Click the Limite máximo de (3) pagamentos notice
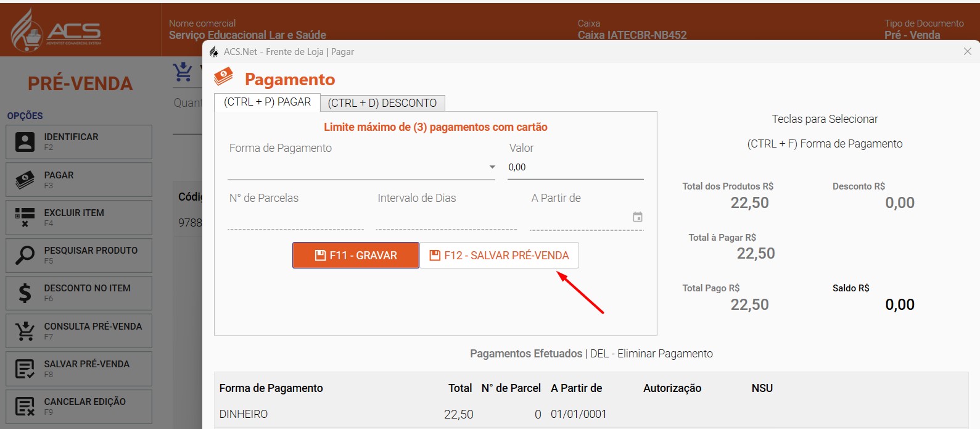This screenshot has height=429, width=980. point(435,127)
